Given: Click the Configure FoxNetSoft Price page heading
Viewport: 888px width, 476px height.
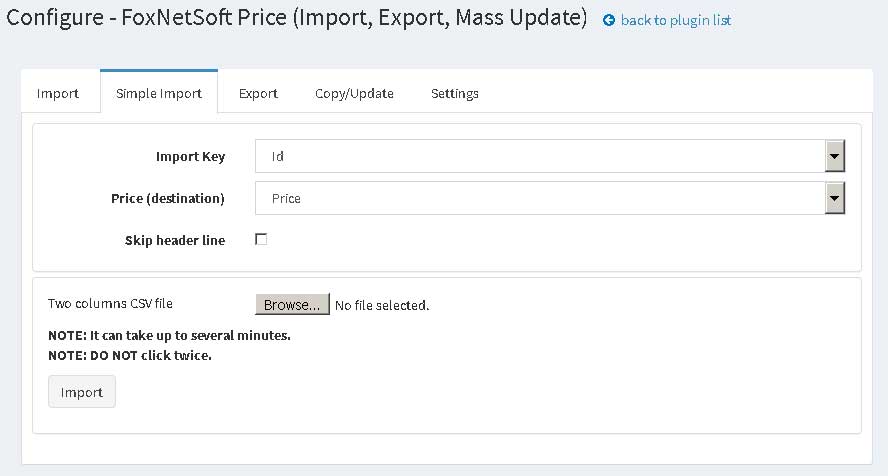Looking at the screenshot, I should click(297, 18).
